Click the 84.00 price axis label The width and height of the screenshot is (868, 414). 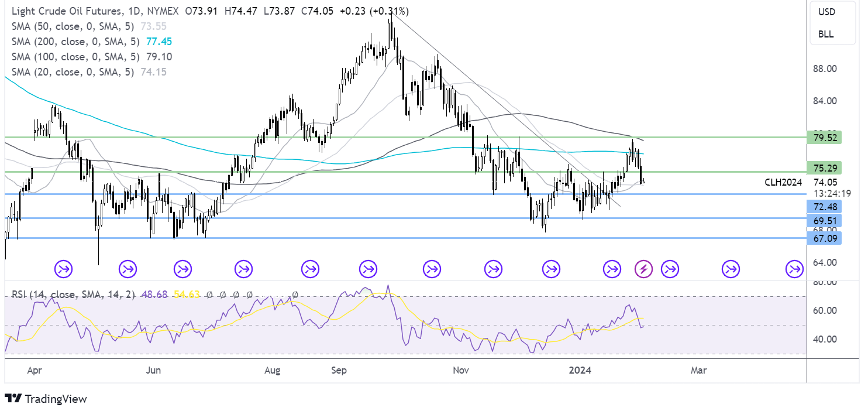825,101
